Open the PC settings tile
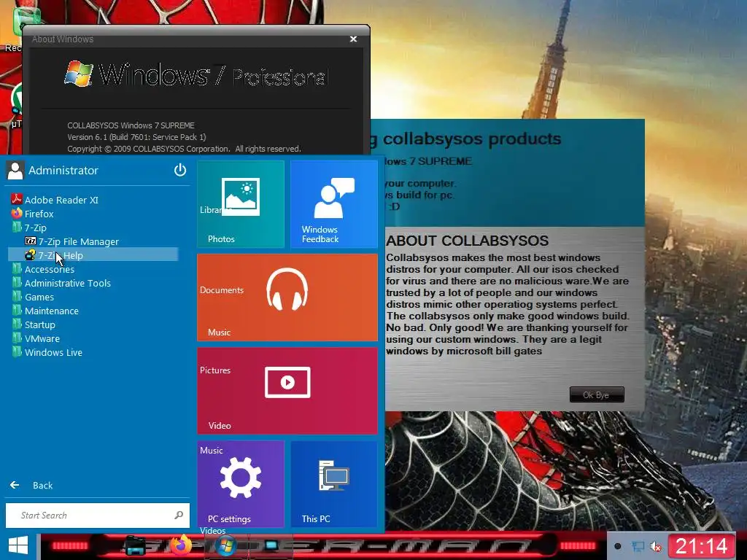The width and height of the screenshot is (747, 560). coord(241,484)
